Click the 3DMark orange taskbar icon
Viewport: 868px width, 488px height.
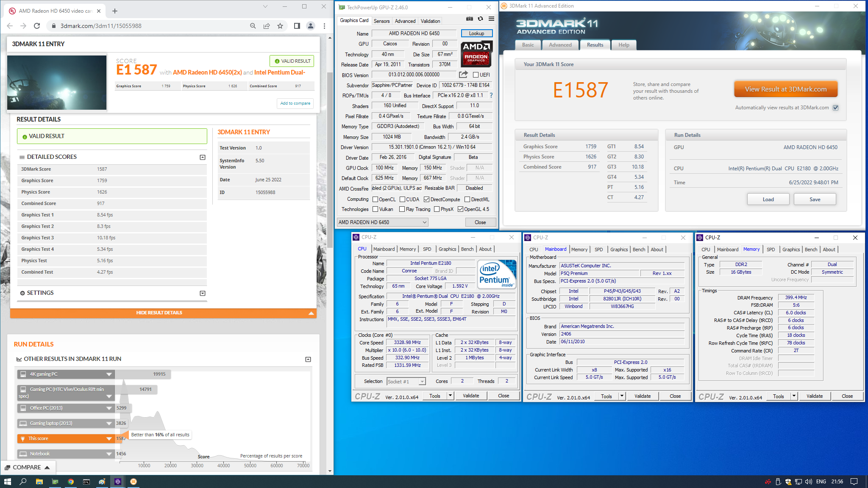coord(134,482)
